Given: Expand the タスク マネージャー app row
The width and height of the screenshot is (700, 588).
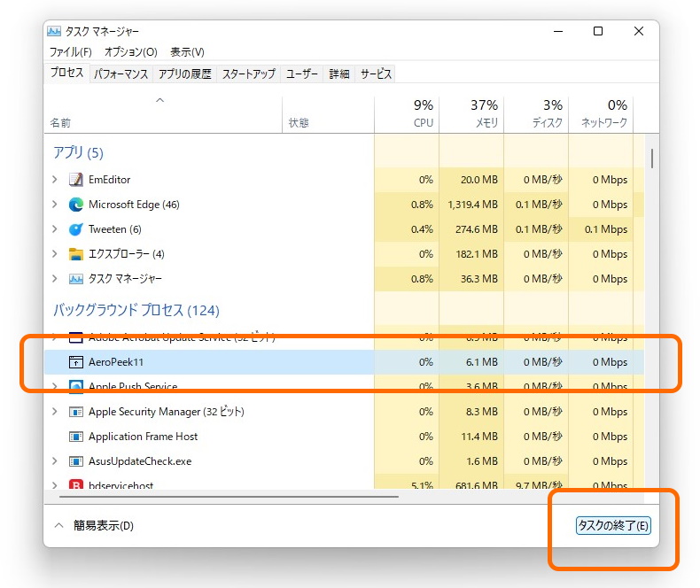Looking at the screenshot, I should click(x=54, y=279).
